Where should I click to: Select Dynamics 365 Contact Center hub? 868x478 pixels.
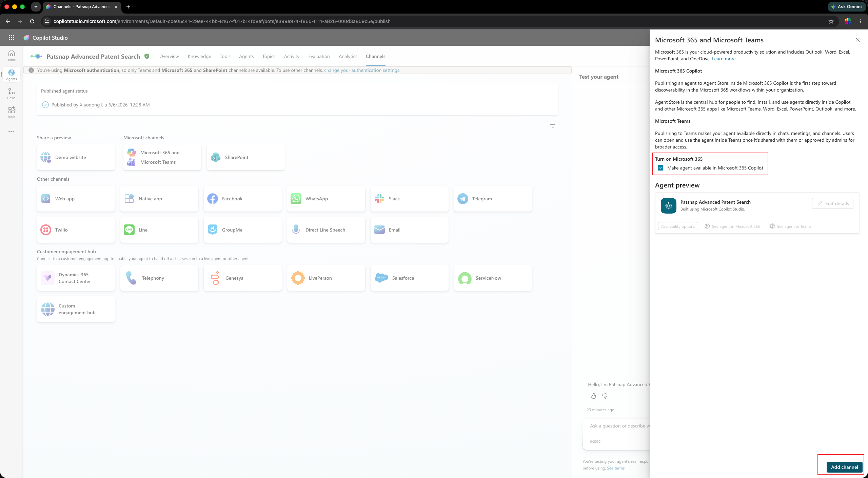pyautogui.click(x=76, y=278)
